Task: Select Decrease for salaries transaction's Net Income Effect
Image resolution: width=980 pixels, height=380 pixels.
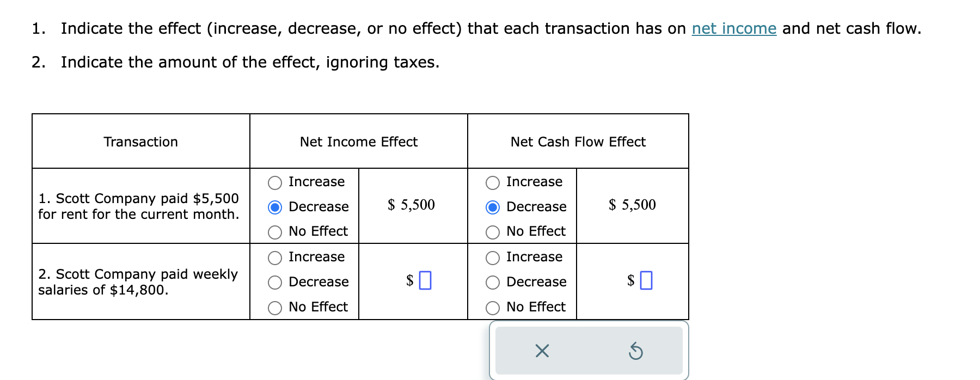Action: 274,282
